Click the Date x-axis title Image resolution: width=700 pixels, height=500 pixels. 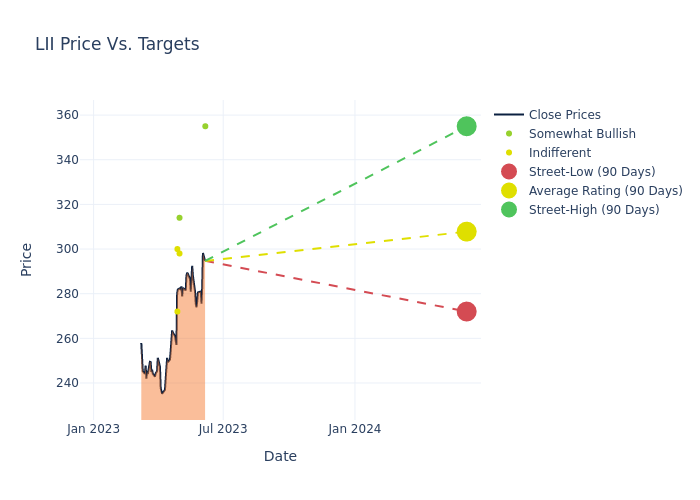280,457
